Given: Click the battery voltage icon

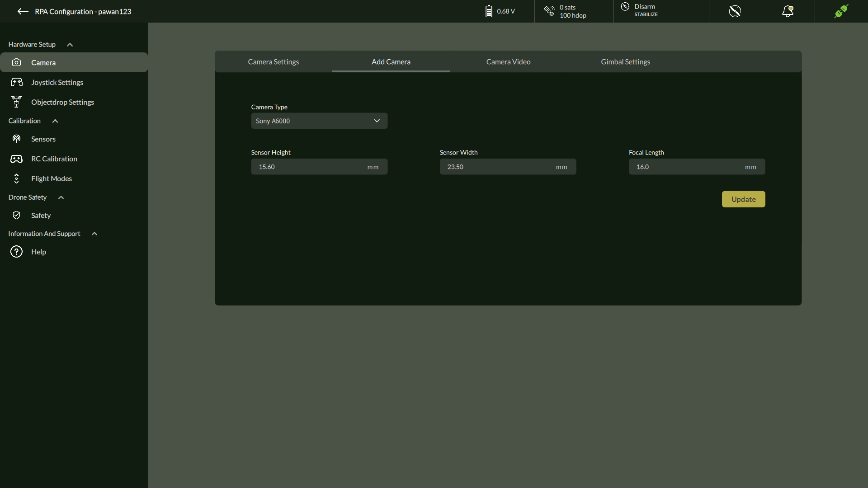Looking at the screenshot, I should [x=489, y=11].
